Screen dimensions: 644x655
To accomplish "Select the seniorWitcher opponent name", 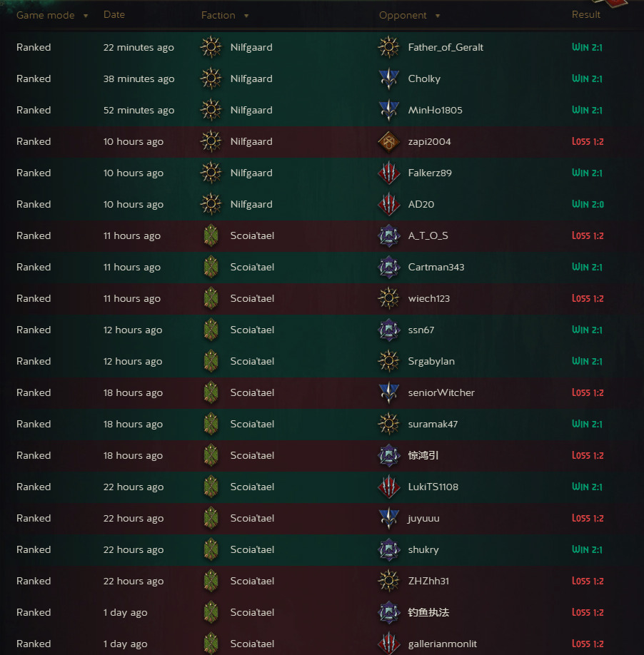I will tap(441, 393).
